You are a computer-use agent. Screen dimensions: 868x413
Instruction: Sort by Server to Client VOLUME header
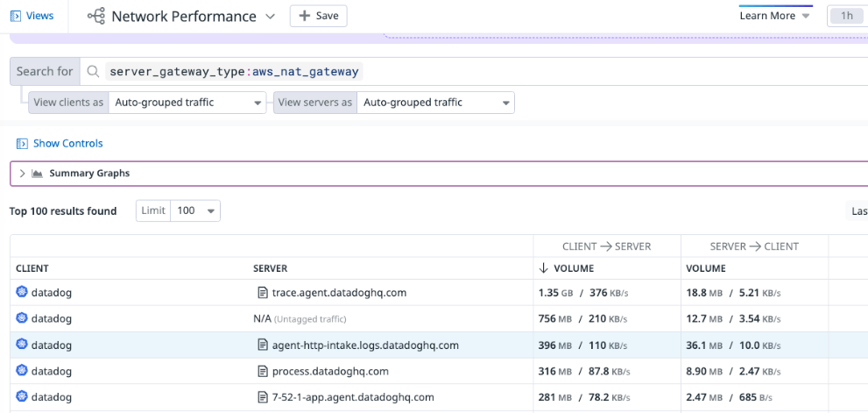[x=706, y=269]
